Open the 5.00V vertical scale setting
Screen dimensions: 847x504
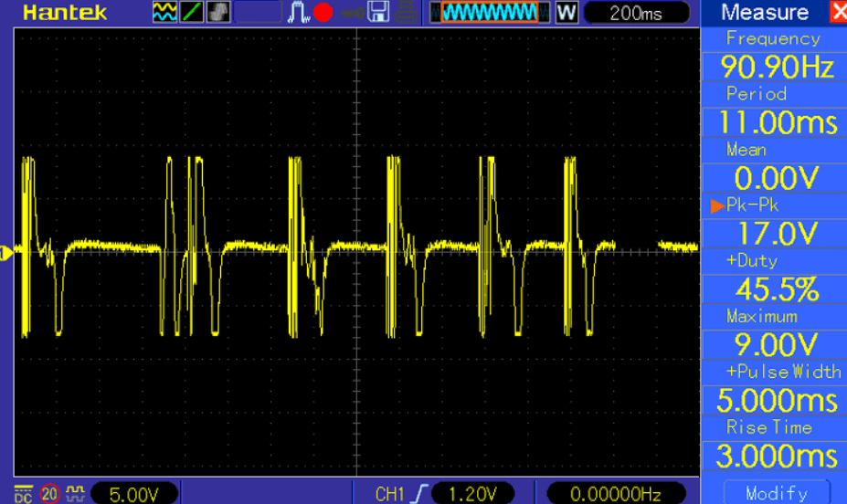[x=133, y=493]
